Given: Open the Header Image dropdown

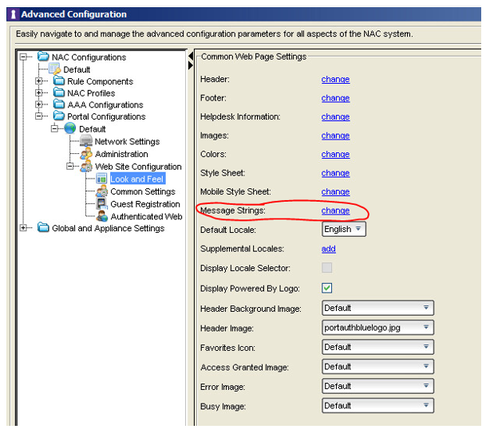Looking at the screenshot, I should [x=378, y=328].
